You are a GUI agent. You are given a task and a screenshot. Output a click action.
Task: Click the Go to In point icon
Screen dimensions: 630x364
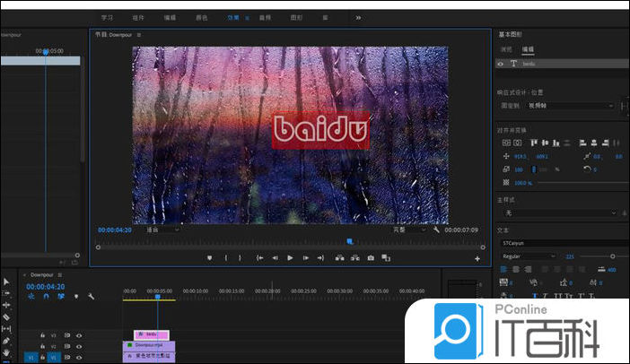point(259,258)
